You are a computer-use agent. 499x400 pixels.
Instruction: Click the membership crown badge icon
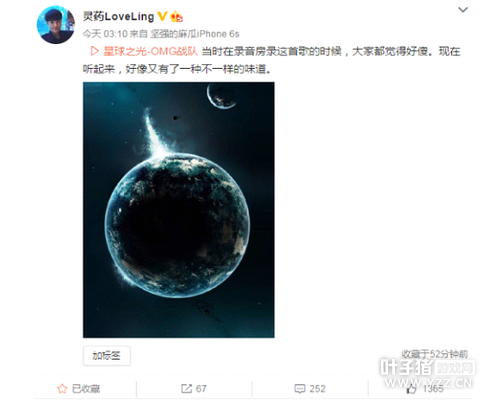click(176, 16)
